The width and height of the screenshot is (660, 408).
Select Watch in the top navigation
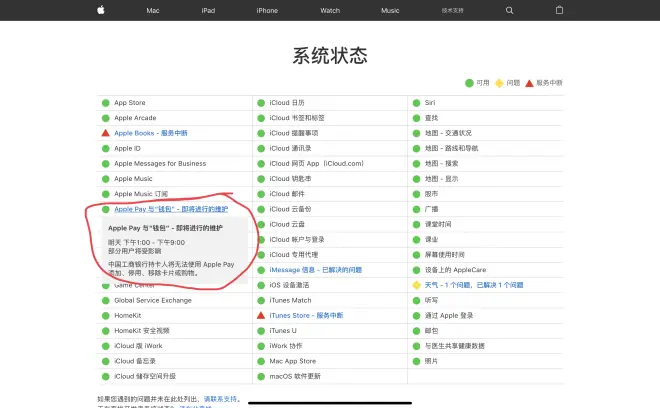coord(329,10)
